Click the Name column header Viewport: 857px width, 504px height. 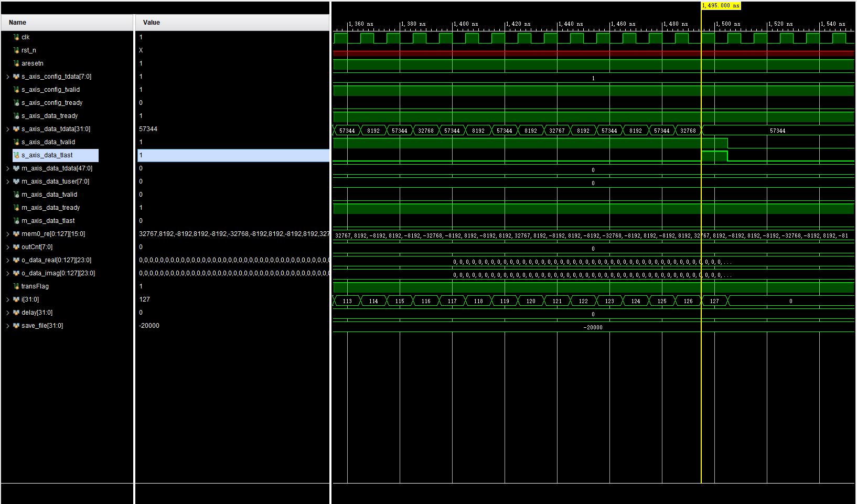pos(67,23)
